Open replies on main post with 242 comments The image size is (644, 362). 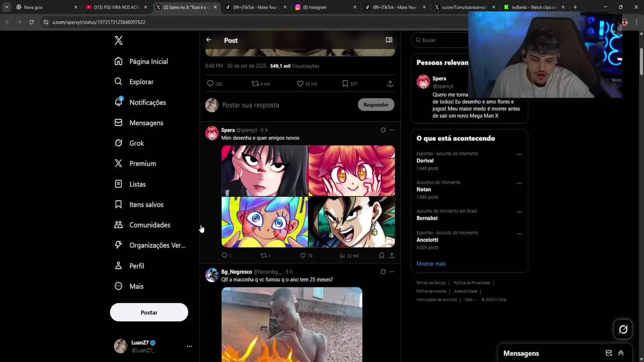(215, 84)
